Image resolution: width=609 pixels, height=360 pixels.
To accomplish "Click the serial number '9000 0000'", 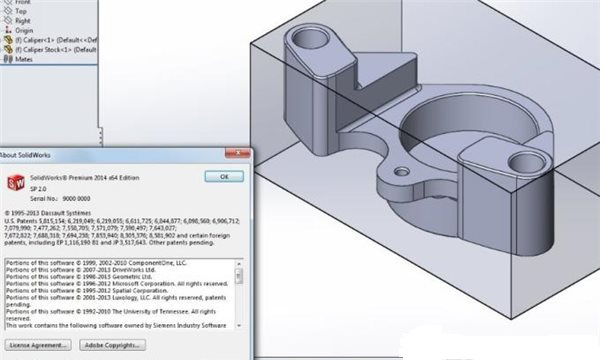I will click(76, 198).
